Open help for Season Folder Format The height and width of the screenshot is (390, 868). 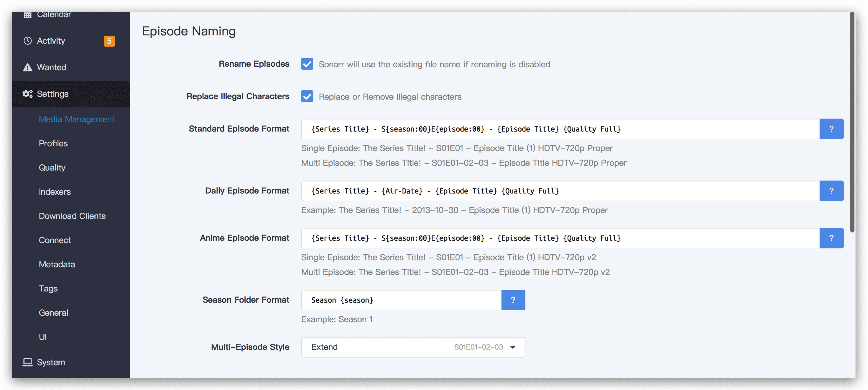pos(513,300)
